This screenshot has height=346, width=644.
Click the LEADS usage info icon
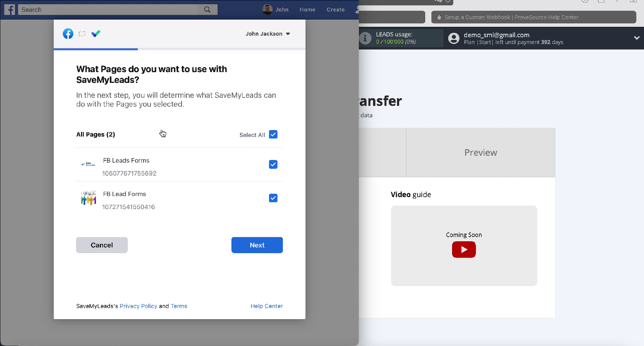[365, 38]
